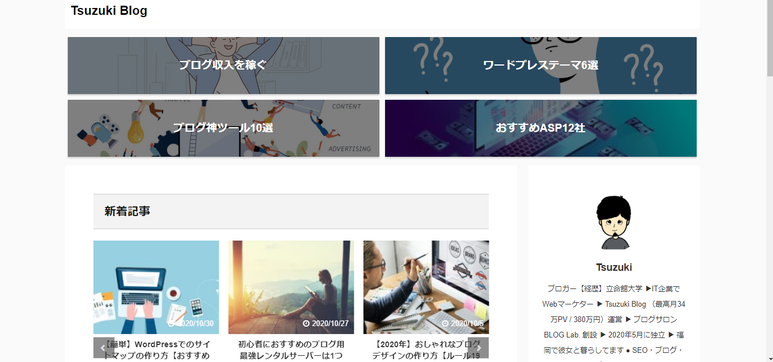Open the ワードプレステーマ6選 banner
Viewport: 773px width, 362px height.
(541, 65)
